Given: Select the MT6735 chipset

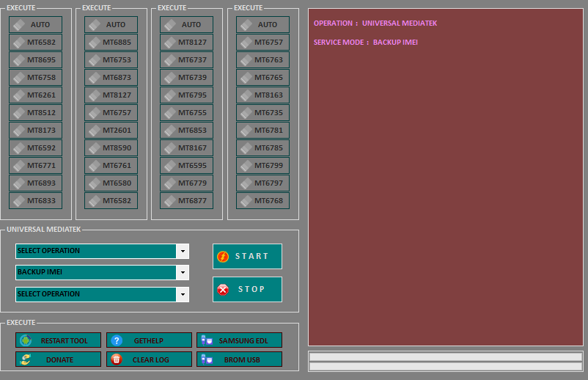Looking at the screenshot, I should pos(263,112).
